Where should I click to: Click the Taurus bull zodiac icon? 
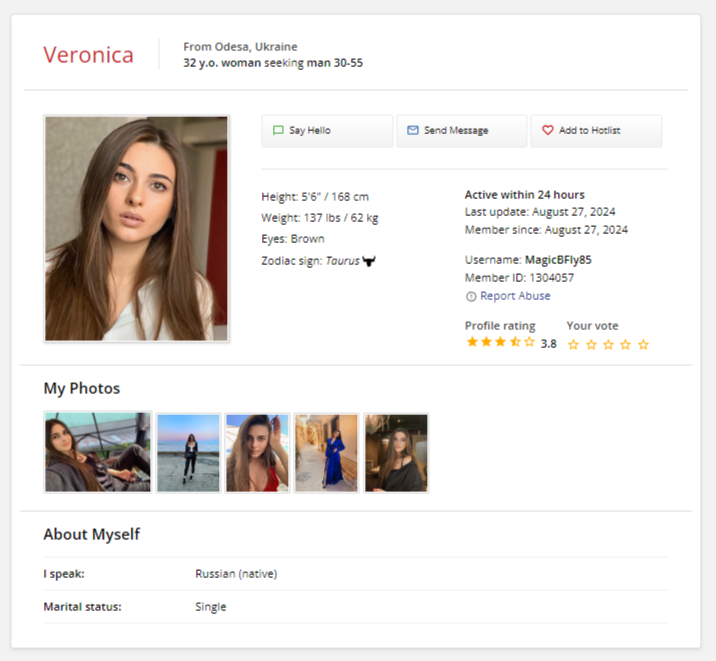[369, 261]
